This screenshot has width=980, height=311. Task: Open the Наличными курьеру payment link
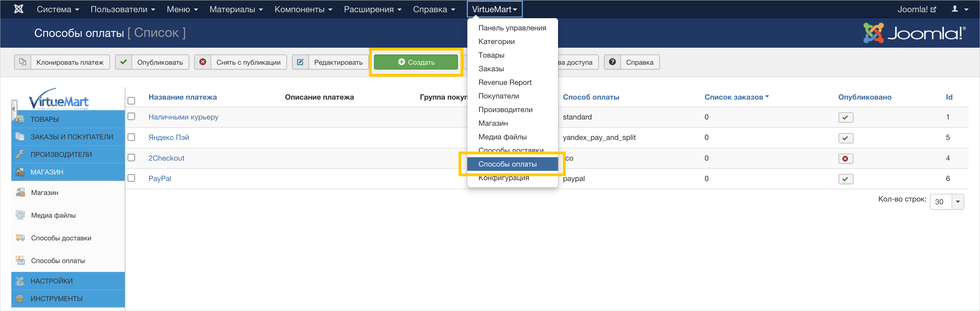[183, 117]
